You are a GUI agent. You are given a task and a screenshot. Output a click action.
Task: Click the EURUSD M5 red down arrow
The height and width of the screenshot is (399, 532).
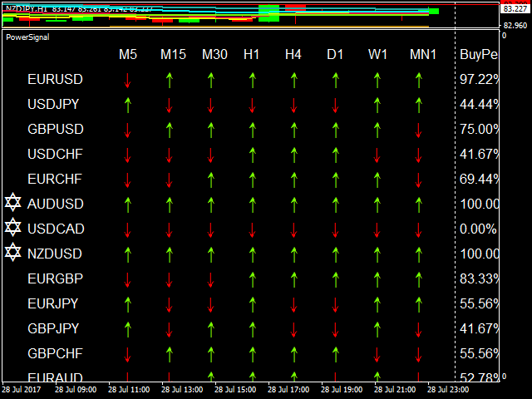click(127, 80)
